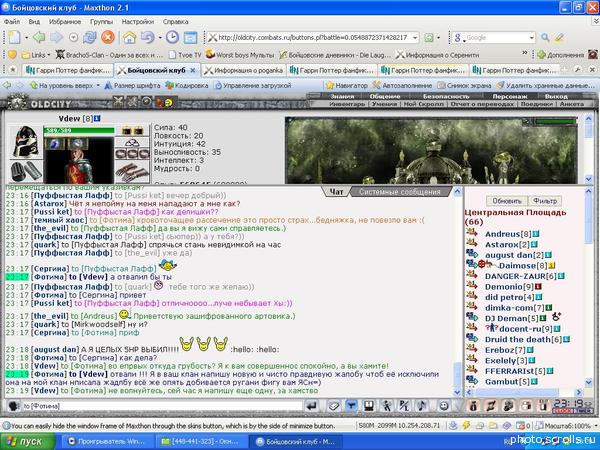Click in the chat message input field
Image resolution: width=600 pixels, height=450 pixels.
click(x=161, y=406)
